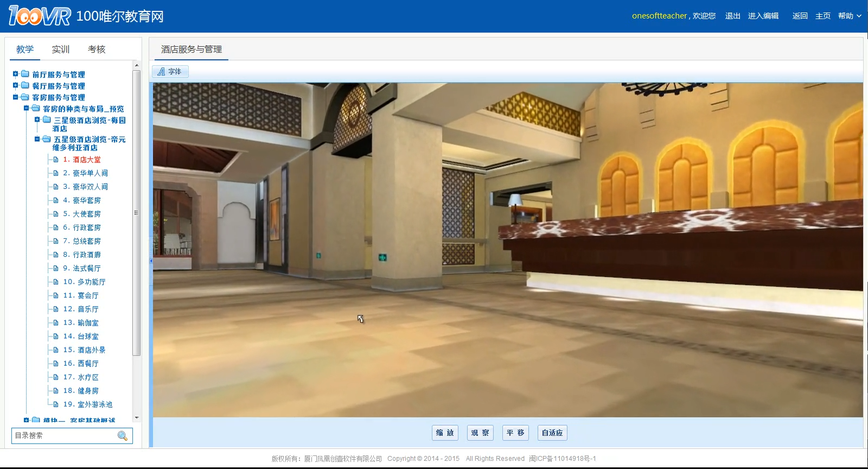Expand the 餐厅服务与管理 tree node

point(16,85)
